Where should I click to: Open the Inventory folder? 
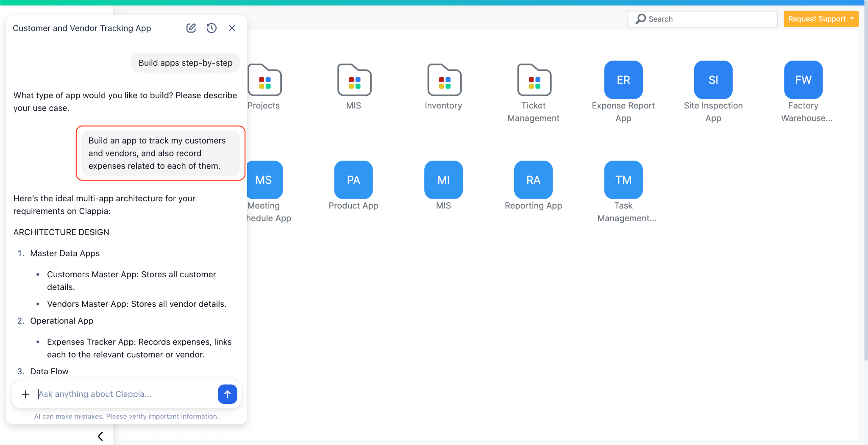[443, 81]
